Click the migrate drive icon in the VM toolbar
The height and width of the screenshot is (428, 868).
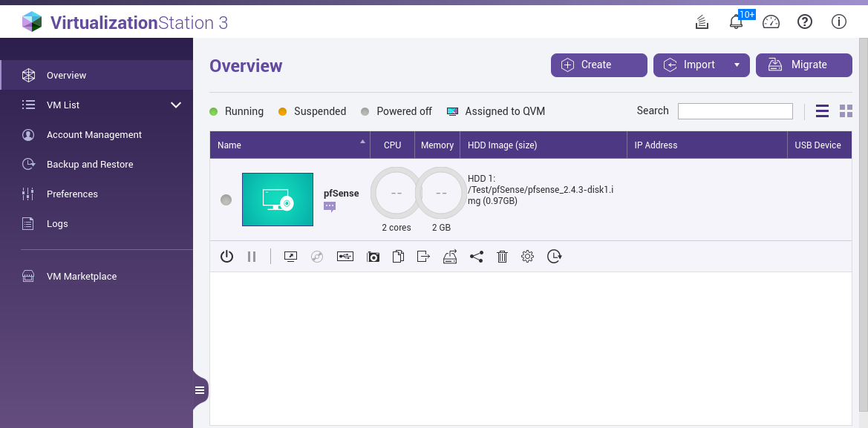(x=450, y=257)
